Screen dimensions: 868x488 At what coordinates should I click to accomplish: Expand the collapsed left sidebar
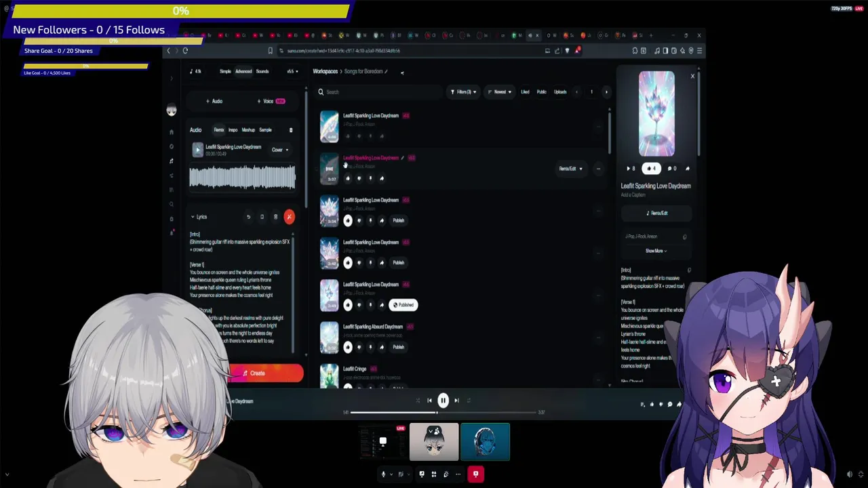pos(172,79)
